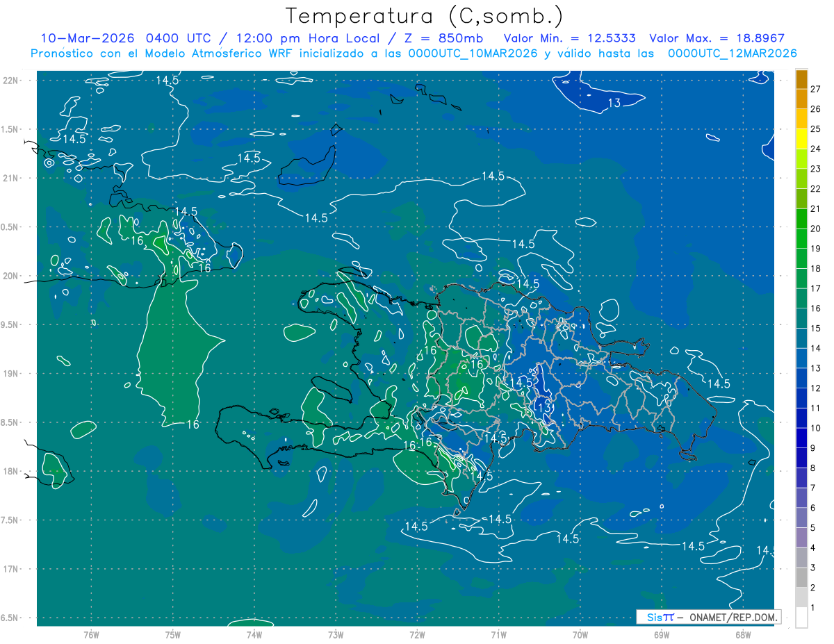Click latitude axis label '21N'

click(x=10, y=179)
